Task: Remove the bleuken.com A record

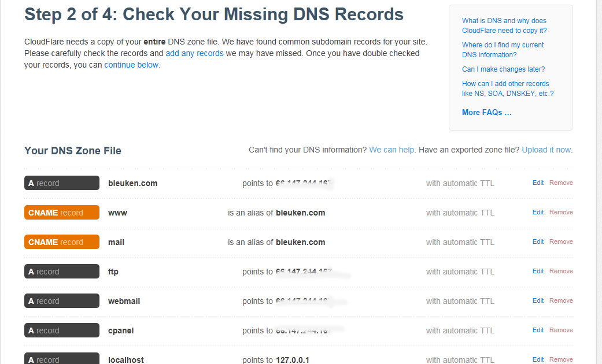Action: point(561,183)
